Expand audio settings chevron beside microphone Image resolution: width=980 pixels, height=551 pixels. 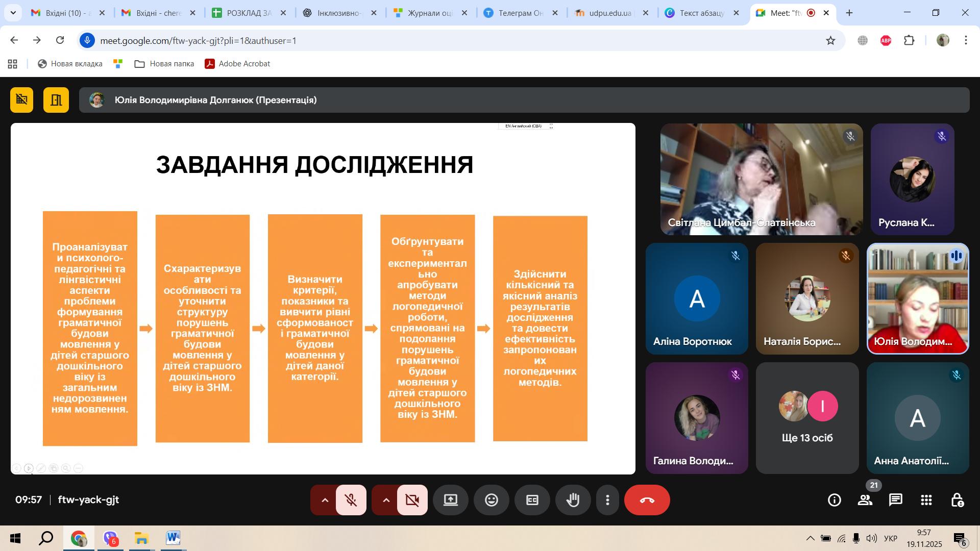(325, 500)
